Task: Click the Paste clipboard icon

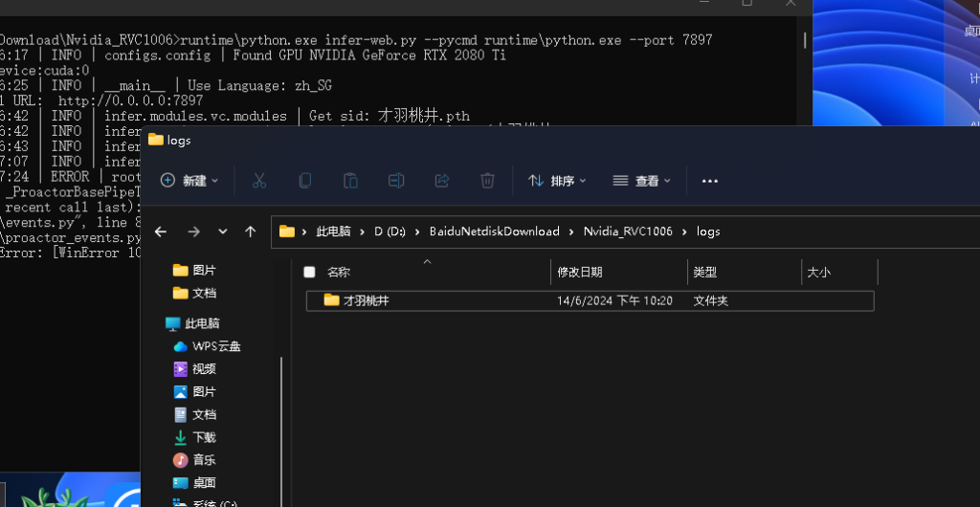Action: click(350, 181)
